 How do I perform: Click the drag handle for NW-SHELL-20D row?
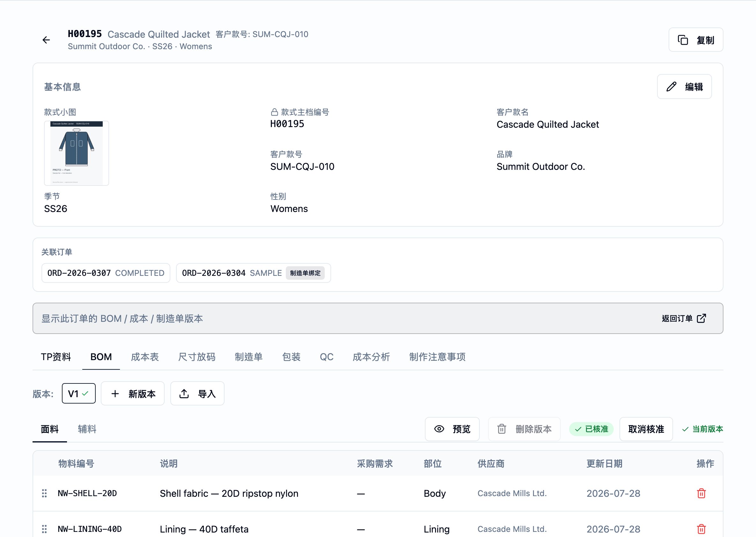(x=44, y=493)
